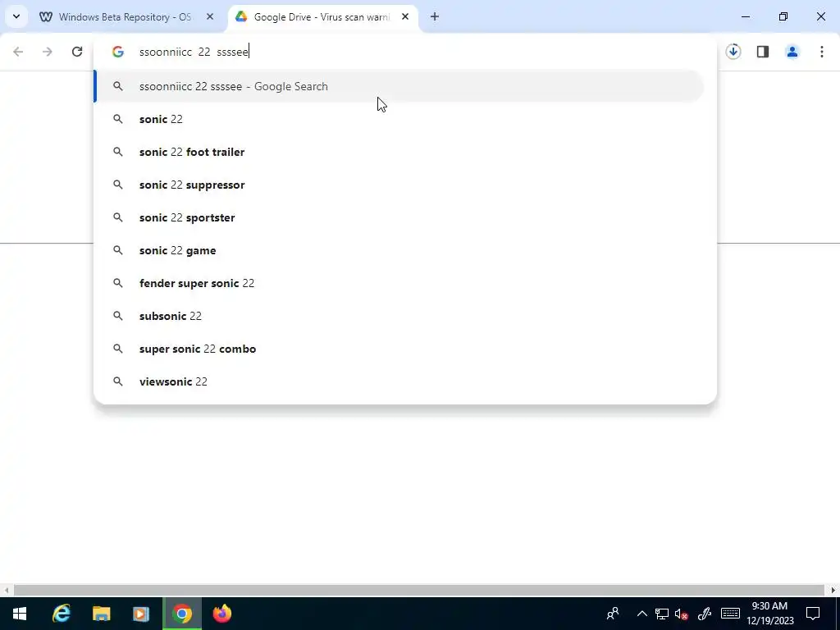
Task: Go forward using the forward arrow
Action: pyautogui.click(x=48, y=52)
